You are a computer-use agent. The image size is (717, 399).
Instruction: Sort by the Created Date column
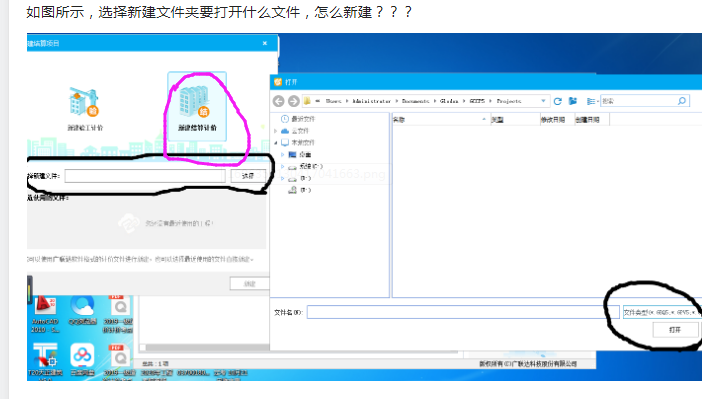click(592, 120)
